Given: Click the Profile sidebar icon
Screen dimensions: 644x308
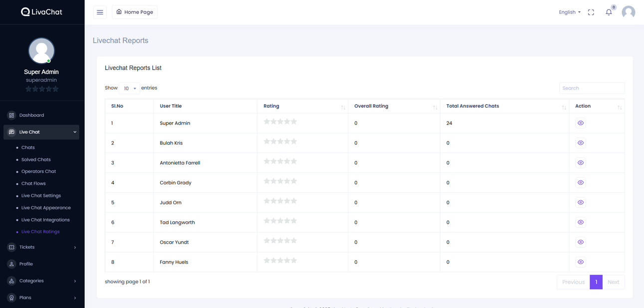Looking at the screenshot, I should pos(11,264).
